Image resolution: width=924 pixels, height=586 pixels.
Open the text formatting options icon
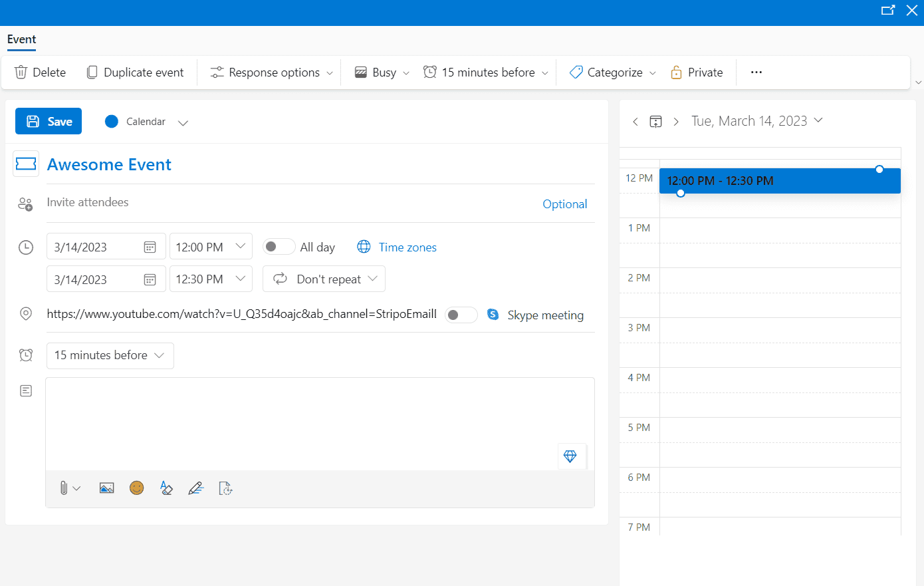(166, 488)
